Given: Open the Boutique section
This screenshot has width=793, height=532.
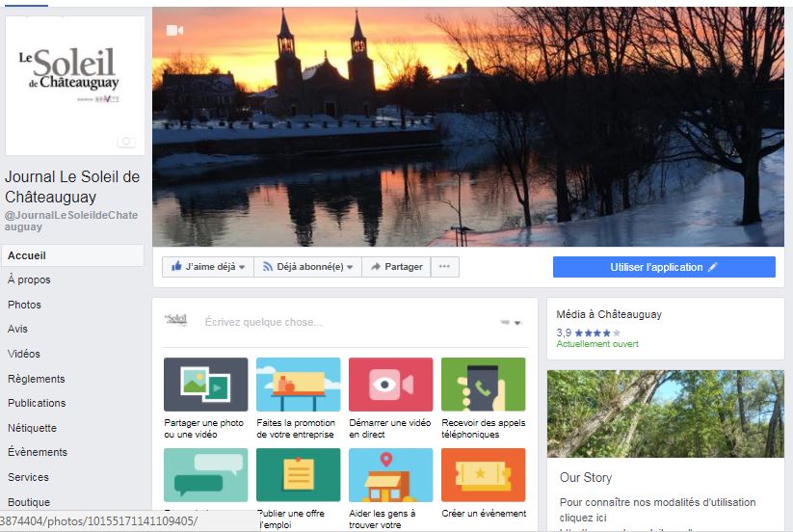Looking at the screenshot, I should pyautogui.click(x=29, y=502).
